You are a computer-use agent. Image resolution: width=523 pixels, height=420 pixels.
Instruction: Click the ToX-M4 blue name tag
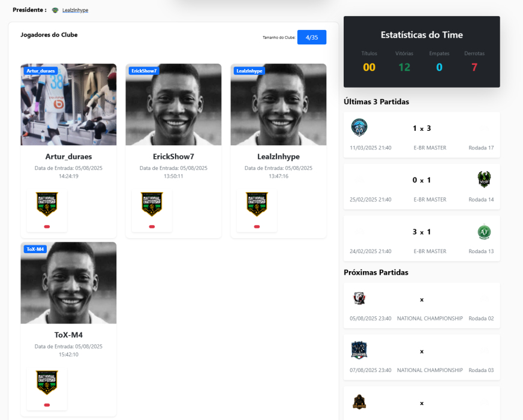point(35,249)
